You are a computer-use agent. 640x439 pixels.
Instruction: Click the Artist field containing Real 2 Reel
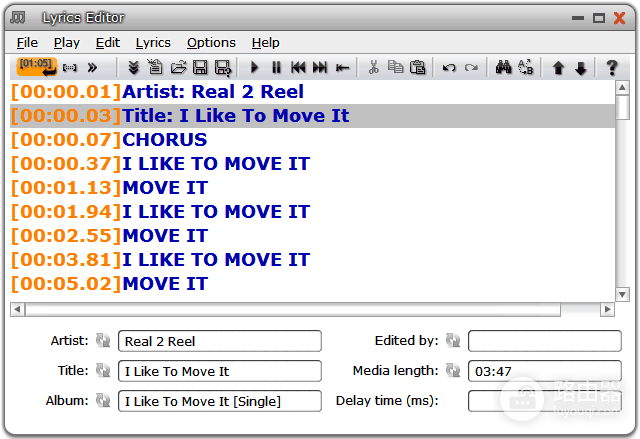click(220, 341)
